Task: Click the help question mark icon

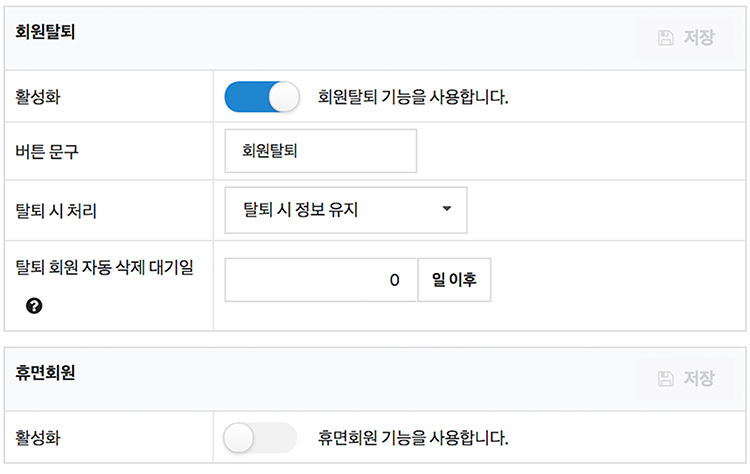Action: pos(34,306)
